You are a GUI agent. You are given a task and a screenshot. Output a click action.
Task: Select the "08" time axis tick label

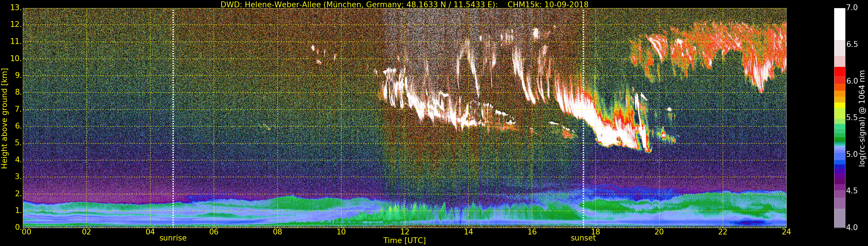tap(277, 232)
